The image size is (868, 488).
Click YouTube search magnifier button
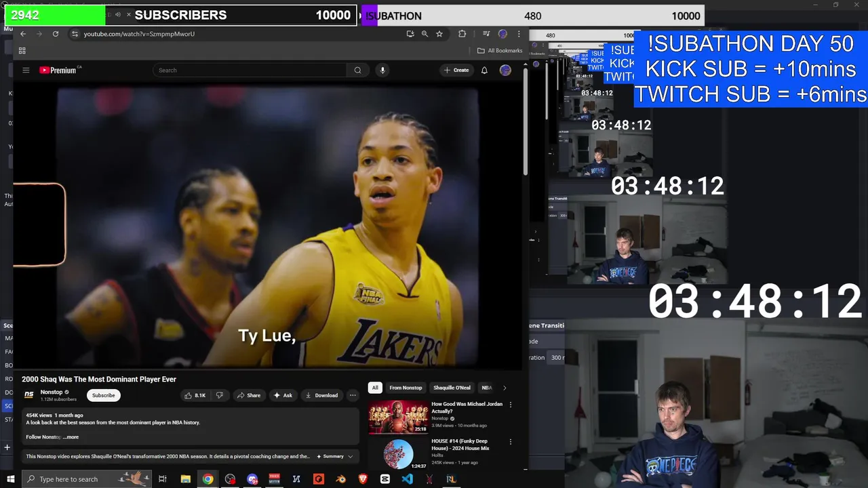click(x=357, y=70)
